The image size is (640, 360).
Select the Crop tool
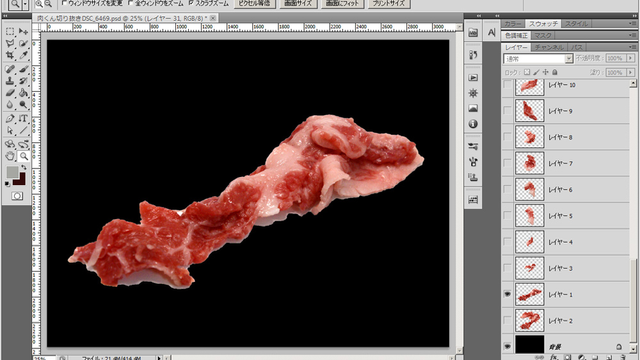(x=10, y=55)
